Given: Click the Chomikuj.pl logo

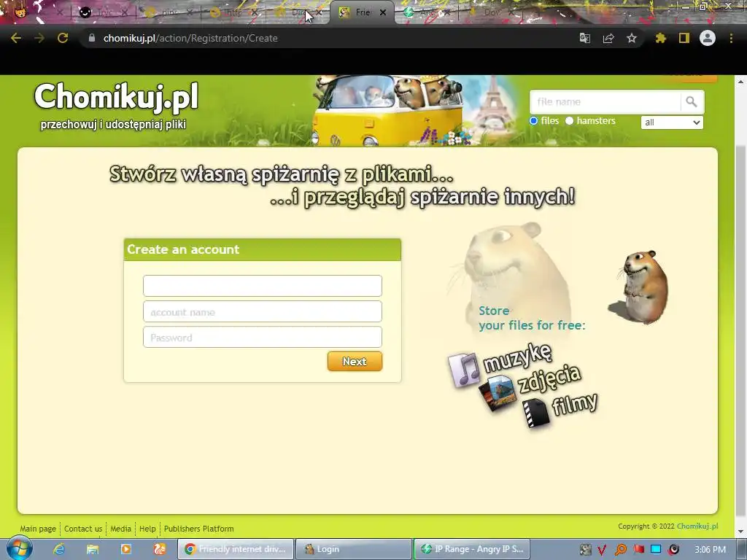Looking at the screenshot, I should 116,105.
